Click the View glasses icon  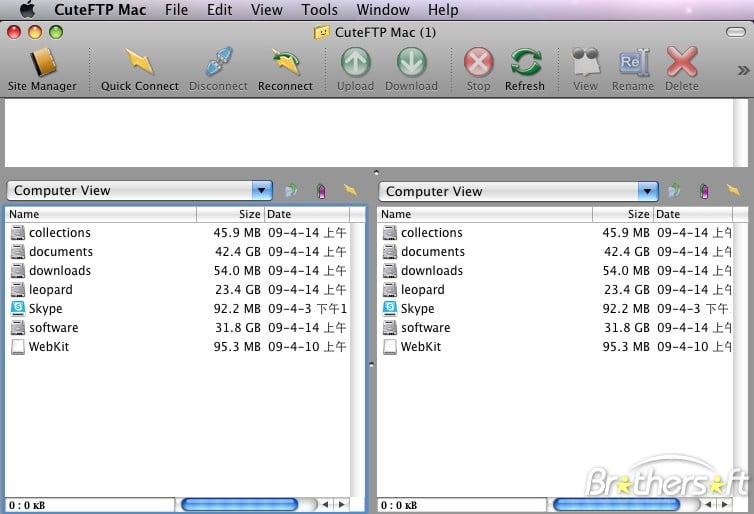click(585, 63)
